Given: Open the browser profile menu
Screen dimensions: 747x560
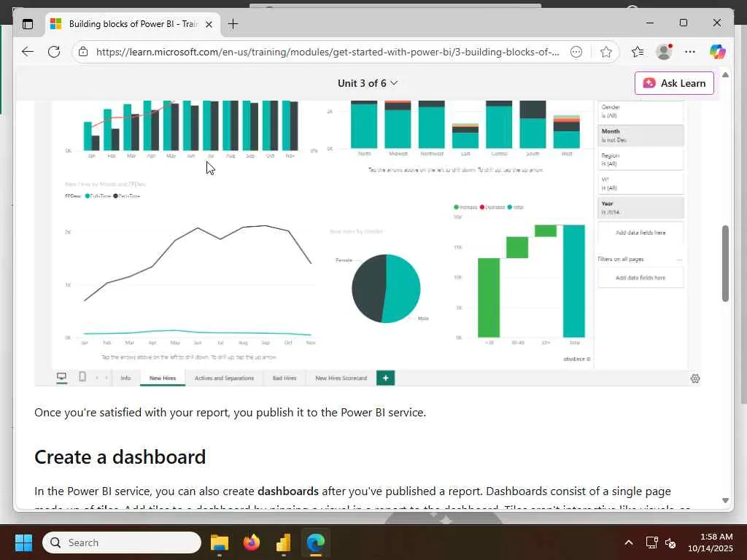Looking at the screenshot, I should (x=664, y=52).
